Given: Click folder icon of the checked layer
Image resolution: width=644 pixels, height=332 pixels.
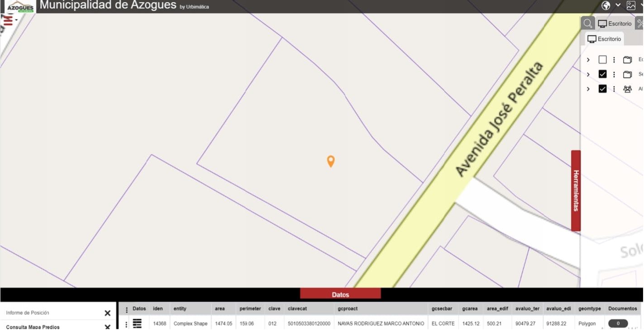Looking at the screenshot, I should (x=627, y=74).
